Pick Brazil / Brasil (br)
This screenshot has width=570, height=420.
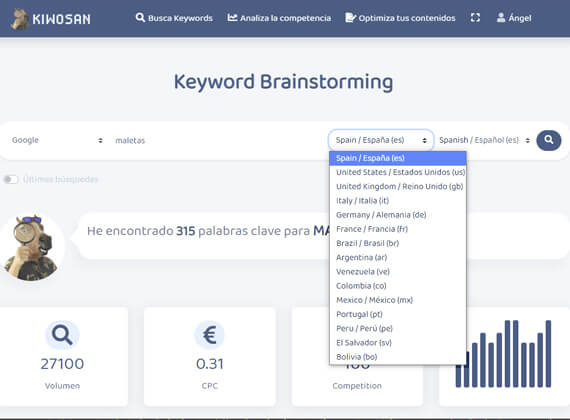point(398,243)
